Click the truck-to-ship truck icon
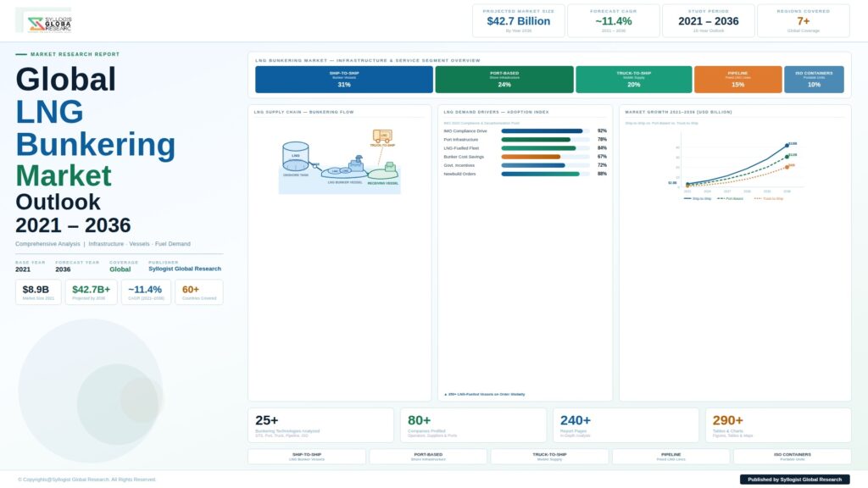 [x=383, y=136]
